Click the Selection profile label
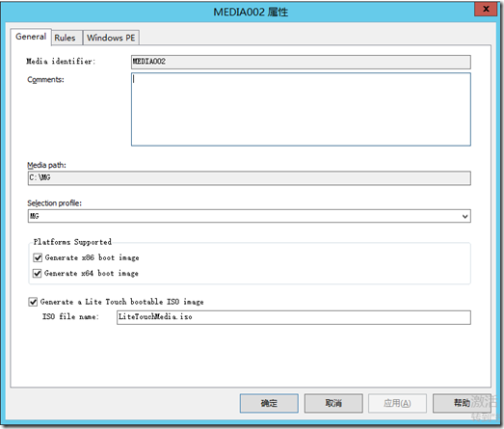The height and width of the screenshot is (429, 504). pyautogui.click(x=54, y=203)
